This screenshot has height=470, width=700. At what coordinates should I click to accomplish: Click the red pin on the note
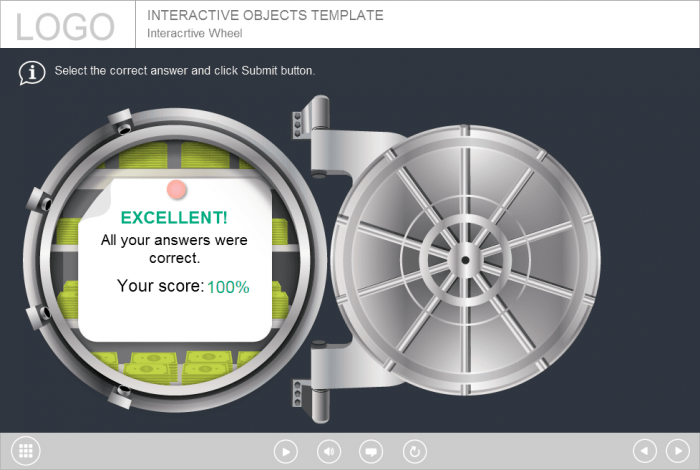coord(177,189)
